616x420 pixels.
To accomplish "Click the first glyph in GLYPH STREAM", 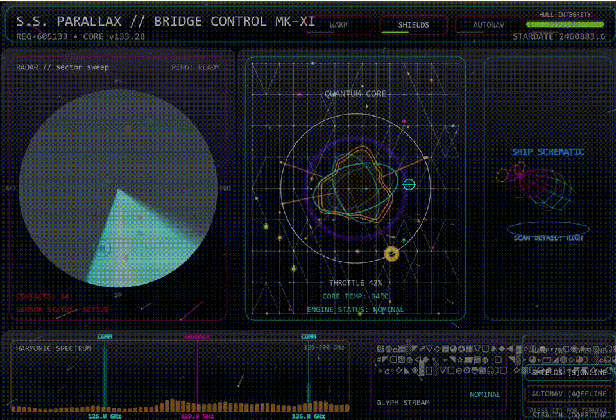I will click(x=380, y=348).
